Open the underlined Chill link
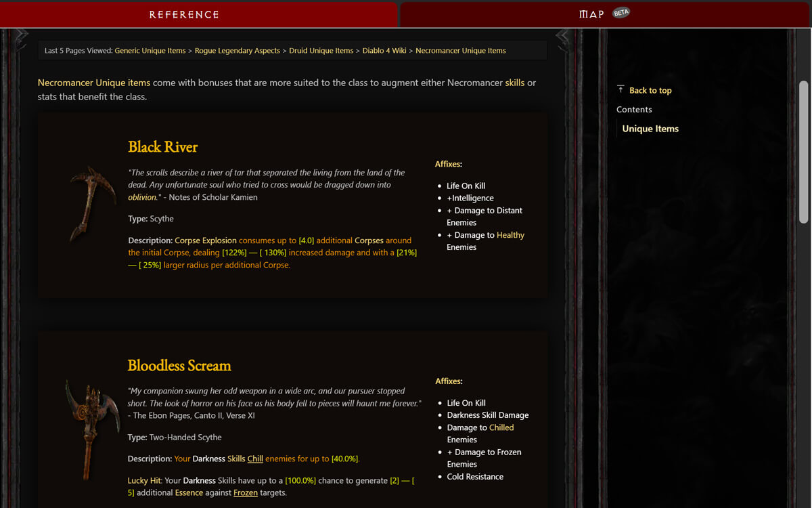 click(x=255, y=459)
